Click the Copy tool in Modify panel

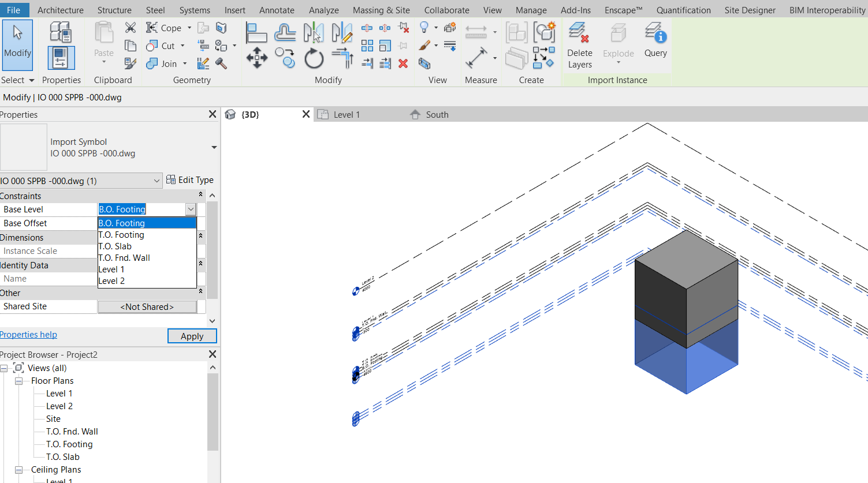tap(285, 58)
